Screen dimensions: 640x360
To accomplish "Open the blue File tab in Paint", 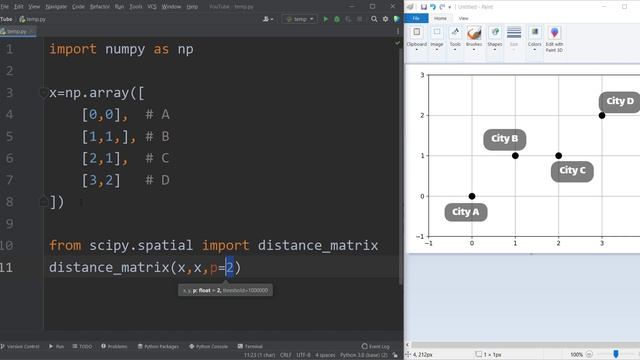I will 416,18.
